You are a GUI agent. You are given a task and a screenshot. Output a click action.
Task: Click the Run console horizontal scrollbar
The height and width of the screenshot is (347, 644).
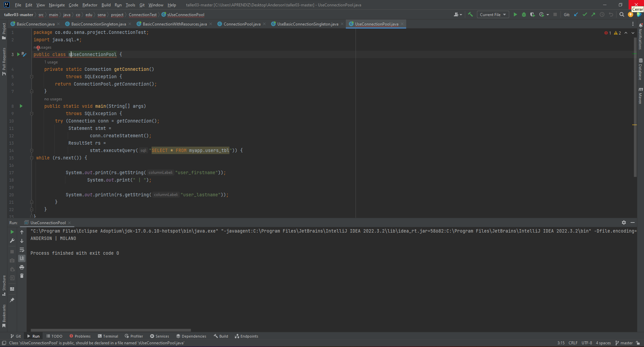point(111,330)
